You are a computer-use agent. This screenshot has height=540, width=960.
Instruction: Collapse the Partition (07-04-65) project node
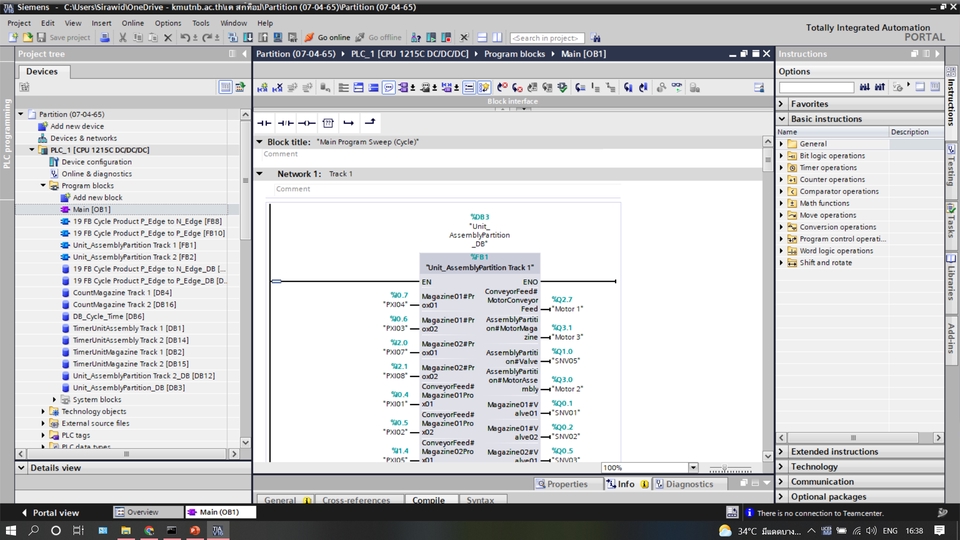(x=21, y=114)
